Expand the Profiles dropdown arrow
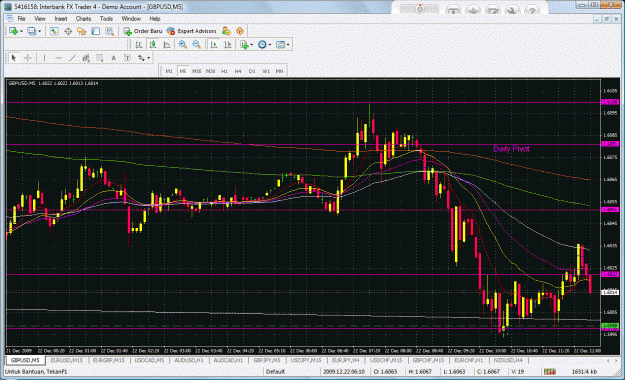The width and height of the screenshot is (625, 380). pyautogui.click(x=39, y=31)
